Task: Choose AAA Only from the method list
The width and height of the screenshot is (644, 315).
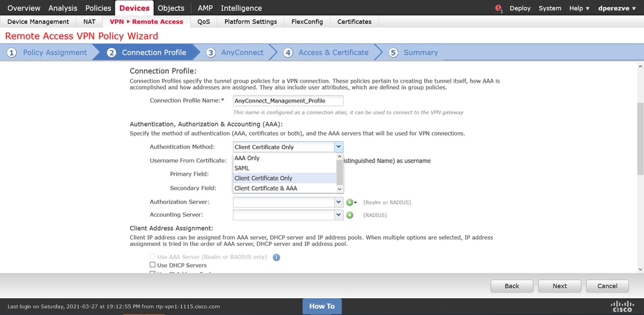Action: point(285,158)
